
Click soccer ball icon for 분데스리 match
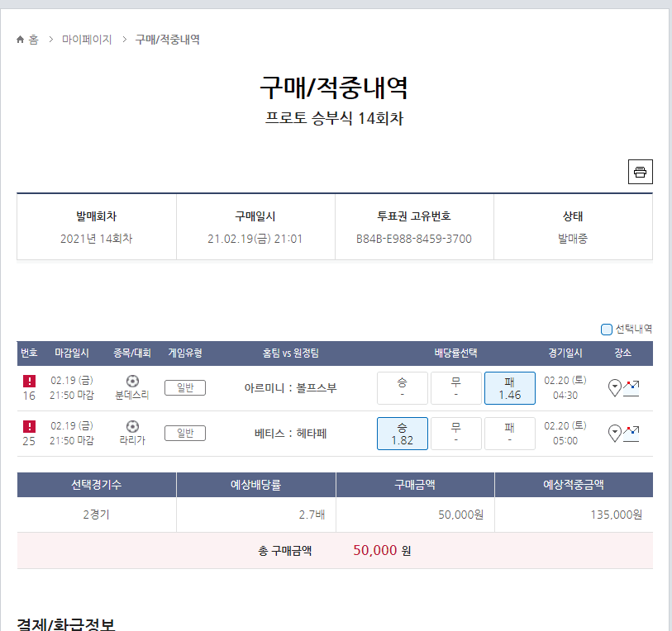tap(132, 381)
